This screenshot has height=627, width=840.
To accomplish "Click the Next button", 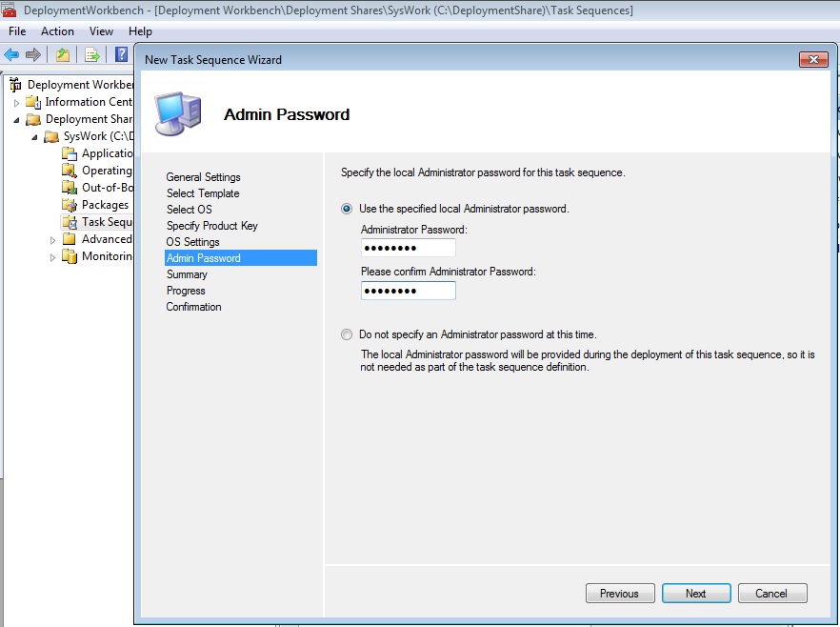I will pos(696,594).
